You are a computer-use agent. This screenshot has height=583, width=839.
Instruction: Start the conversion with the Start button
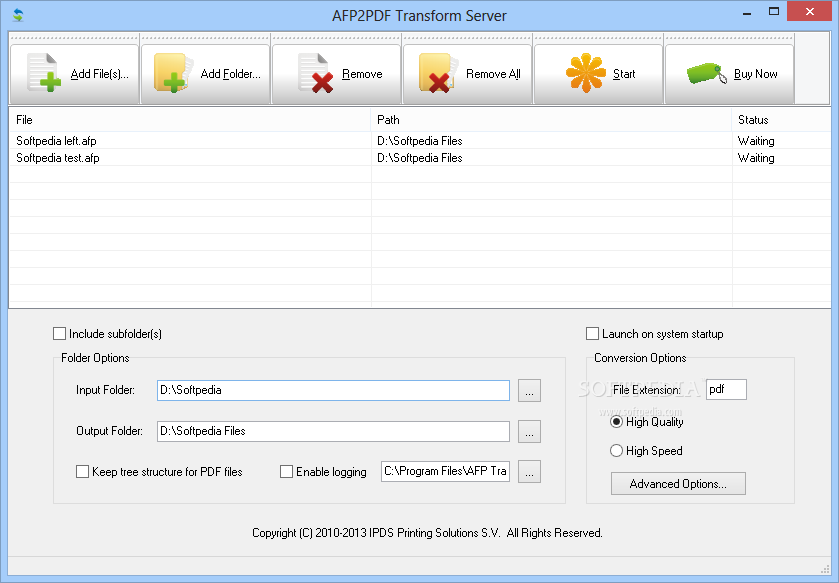(x=599, y=74)
